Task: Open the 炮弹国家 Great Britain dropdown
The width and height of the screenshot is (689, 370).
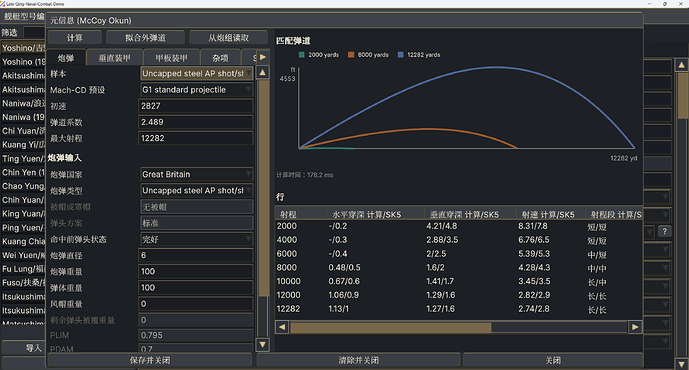Action: pos(196,174)
